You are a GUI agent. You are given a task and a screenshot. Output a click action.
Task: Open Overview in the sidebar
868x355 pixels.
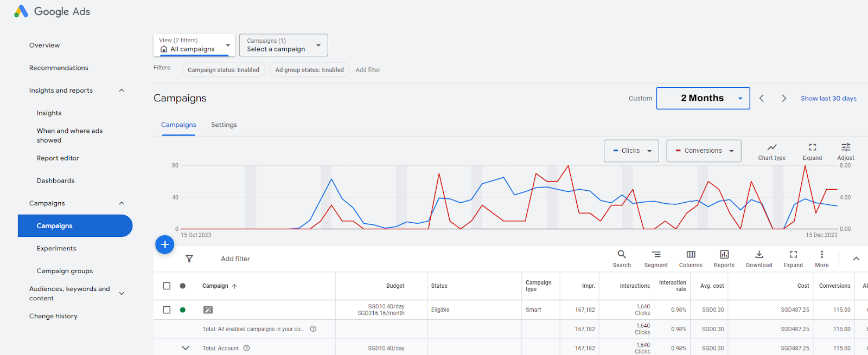click(44, 46)
